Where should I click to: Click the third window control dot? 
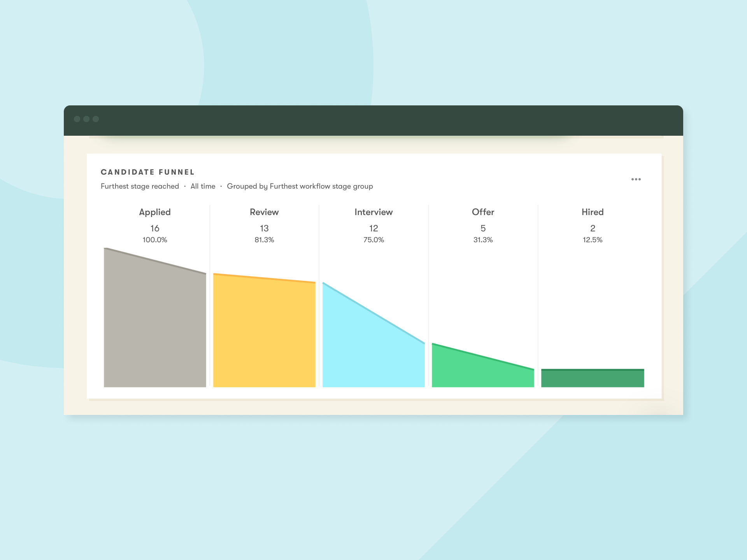[96, 119]
